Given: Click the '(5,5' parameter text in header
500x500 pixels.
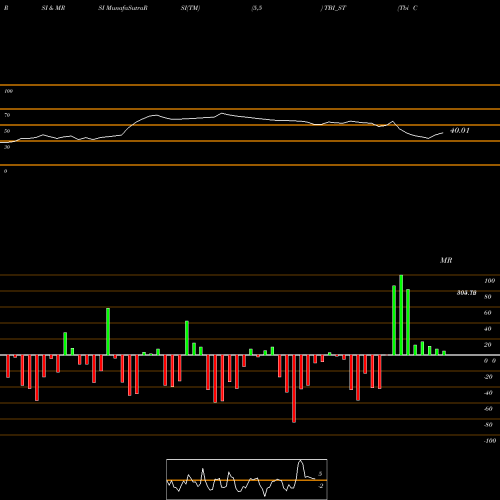Looking at the screenshot, I should click(x=257, y=8).
